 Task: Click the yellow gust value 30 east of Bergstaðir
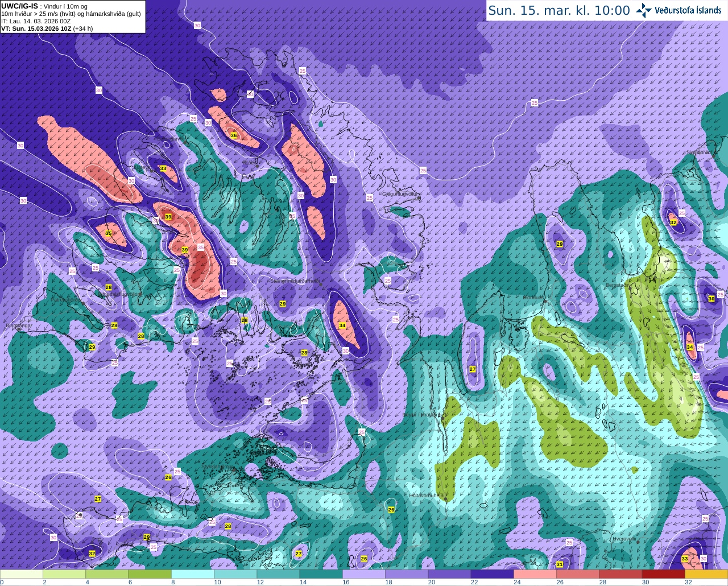[x=711, y=299]
